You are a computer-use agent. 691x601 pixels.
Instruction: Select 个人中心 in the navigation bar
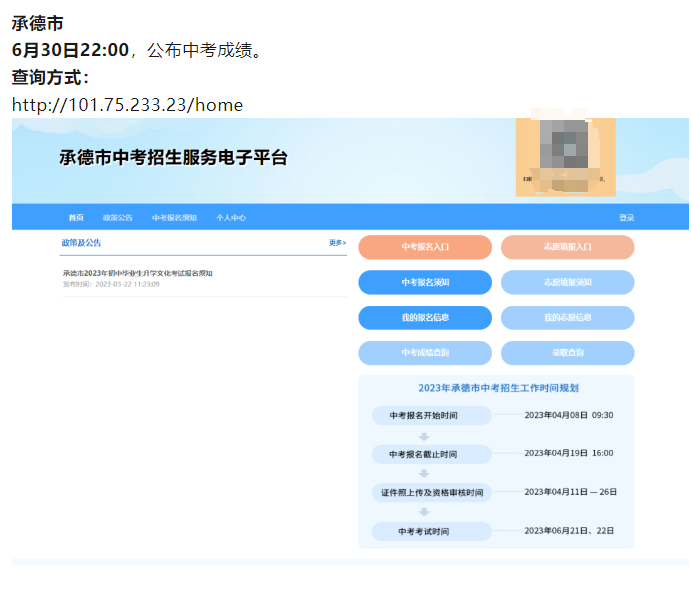(231, 217)
